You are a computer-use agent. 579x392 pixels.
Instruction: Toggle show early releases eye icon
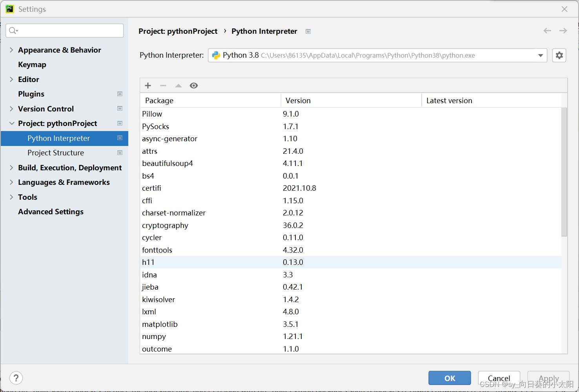(194, 86)
